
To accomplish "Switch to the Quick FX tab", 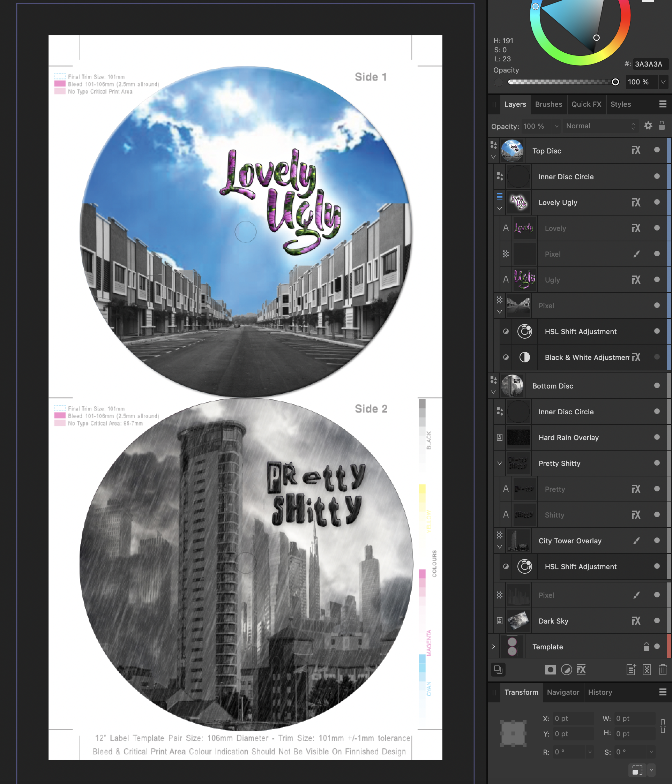I will 586,104.
